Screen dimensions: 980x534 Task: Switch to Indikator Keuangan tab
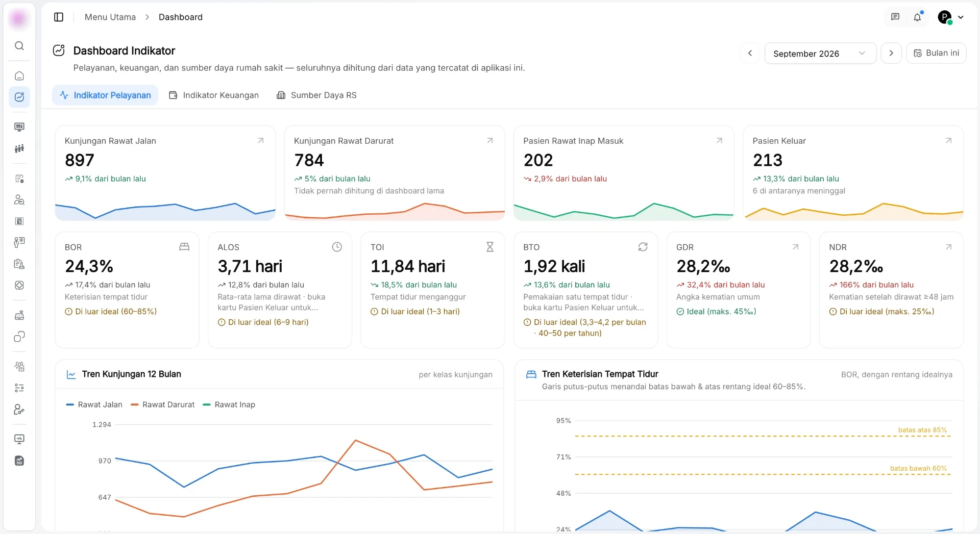point(214,95)
